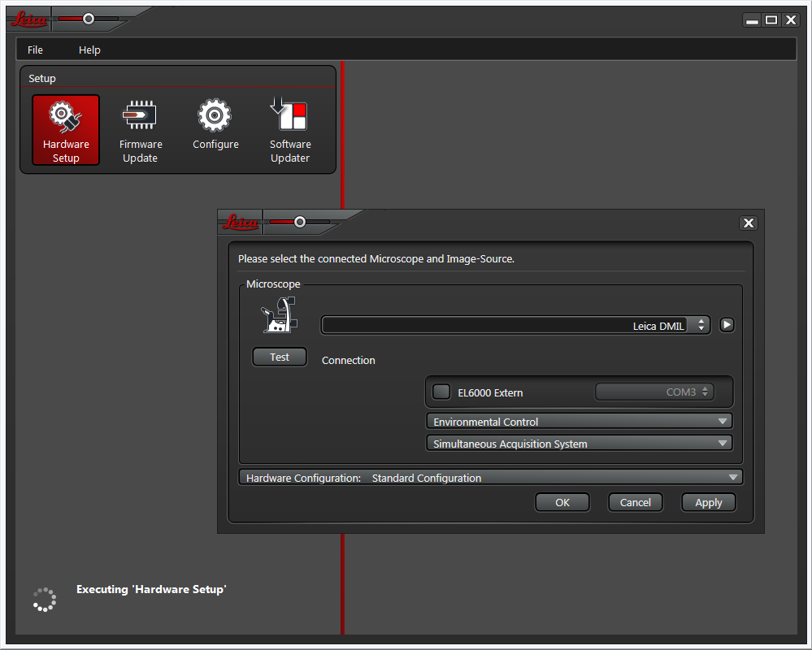Click the "Executing 'Hardware Setup'" status text
812x650 pixels.
[x=151, y=589]
